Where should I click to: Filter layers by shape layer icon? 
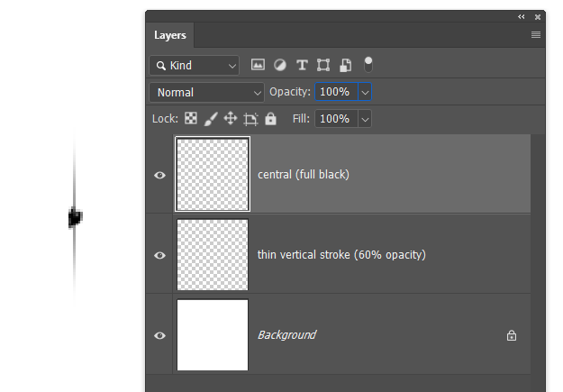(323, 65)
